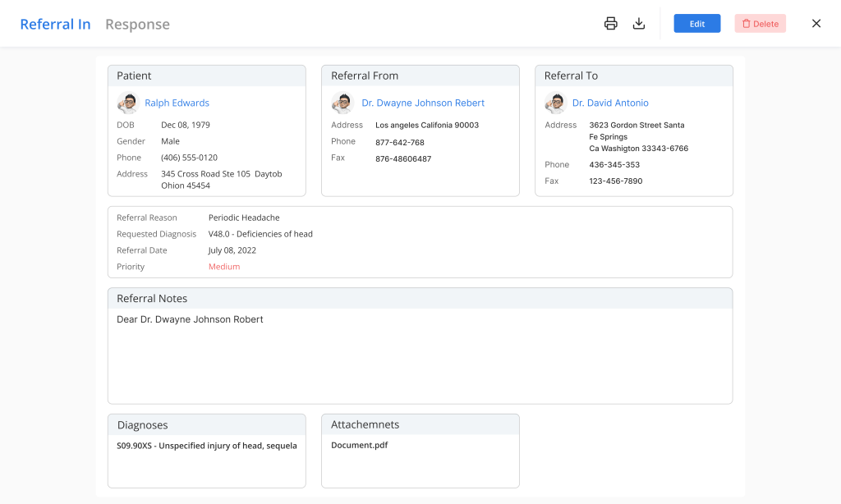Click Dr. David Antonio's avatar image
Viewport: 841px width, 504px height.
tap(556, 103)
